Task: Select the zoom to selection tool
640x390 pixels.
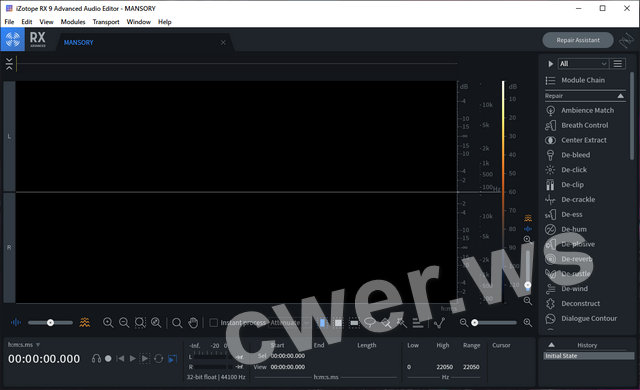Action: (x=140, y=323)
